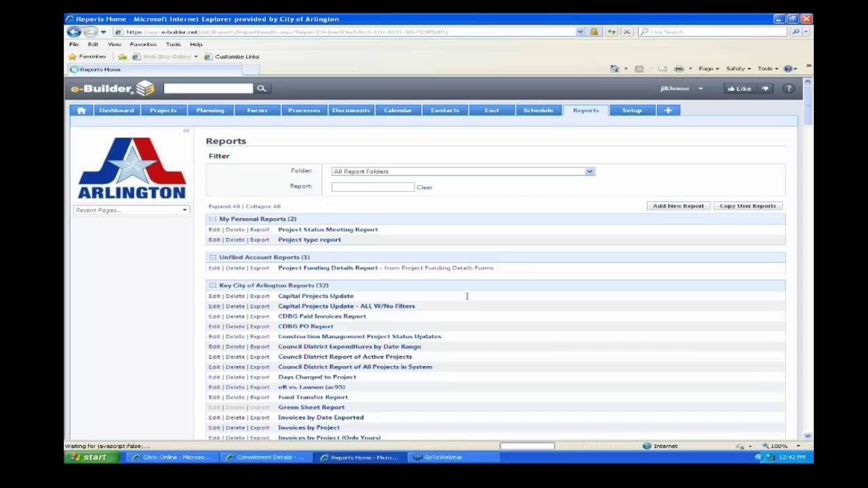Click in the e-Builder header search box
Image resolution: width=868 pixels, height=488 pixels.
click(208, 88)
